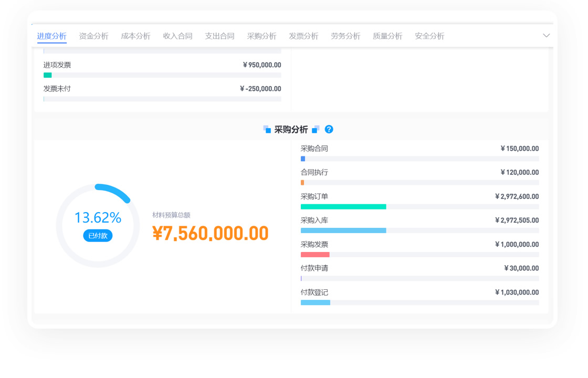
Task: Click the 采购发票 red progress bar
Action: tap(315, 255)
